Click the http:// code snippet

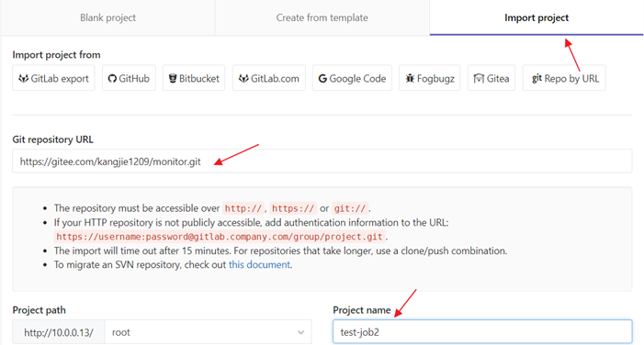pos(243,208)
